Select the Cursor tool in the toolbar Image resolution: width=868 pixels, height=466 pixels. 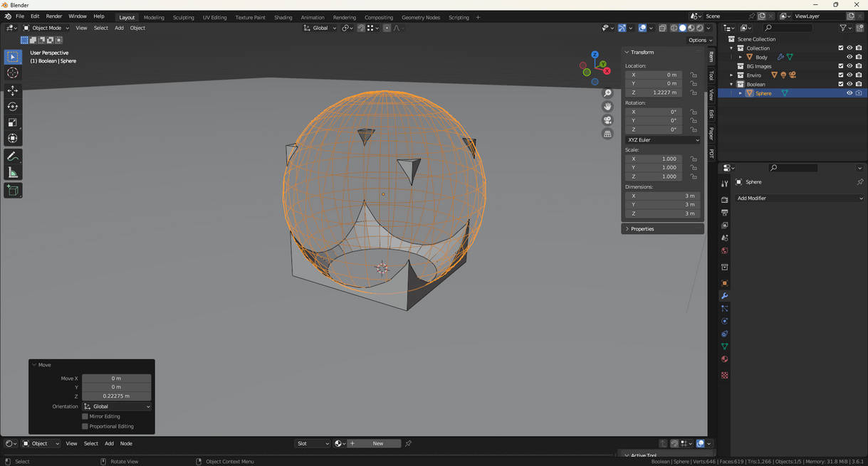[13, 73]
